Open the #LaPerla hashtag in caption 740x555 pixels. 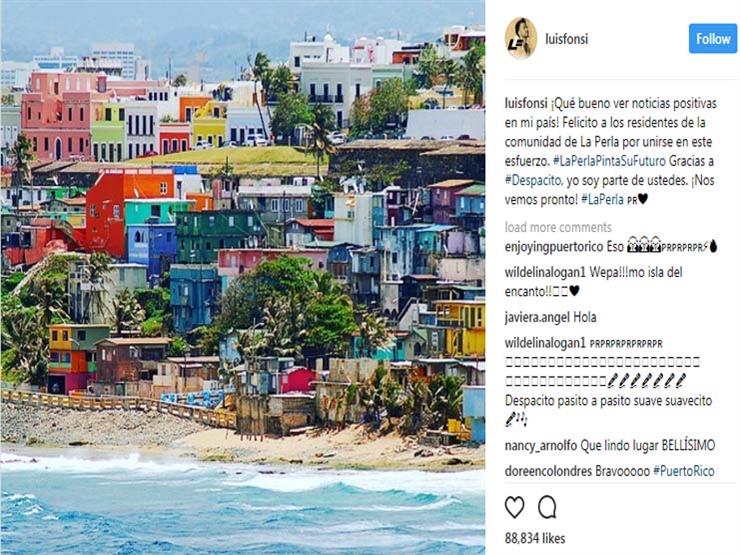click(602, 200)
